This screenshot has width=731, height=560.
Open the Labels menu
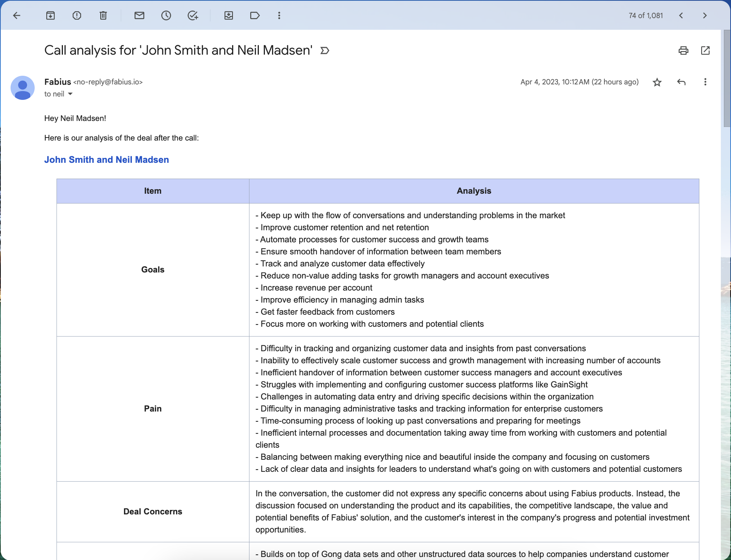[255, 15]
